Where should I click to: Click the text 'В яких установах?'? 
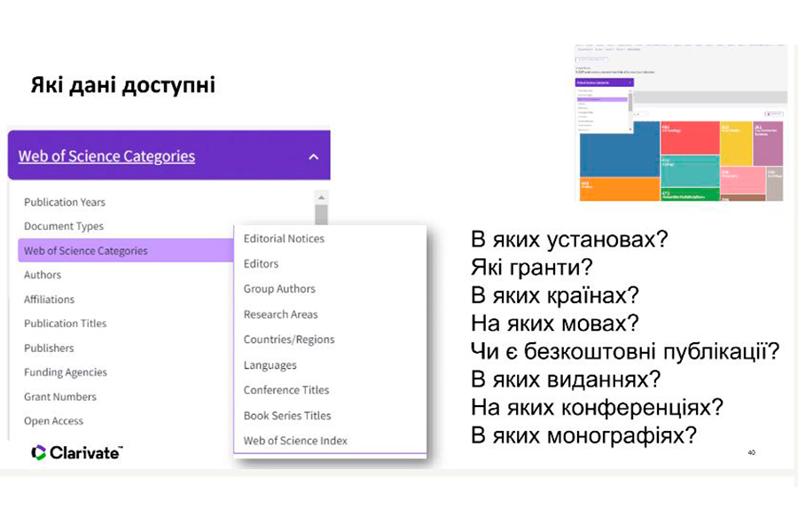569,239
